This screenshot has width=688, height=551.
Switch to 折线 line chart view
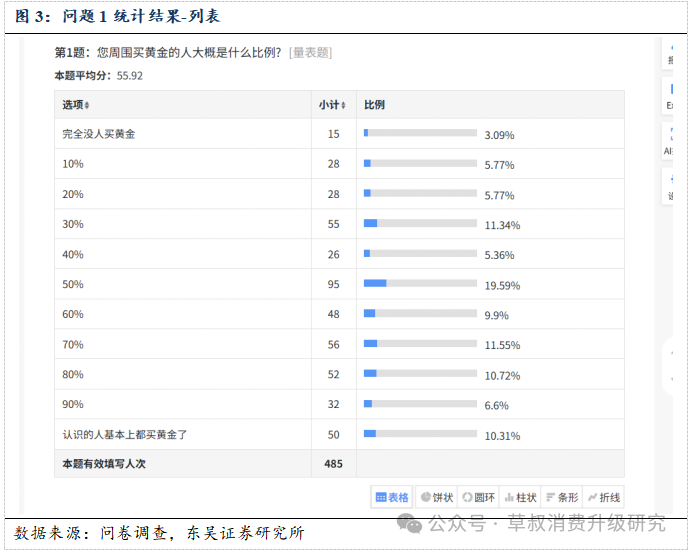click(x=604, y=497)
